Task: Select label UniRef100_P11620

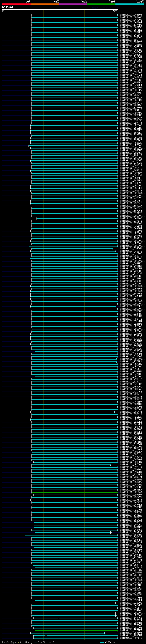Action: click(131, 417)
